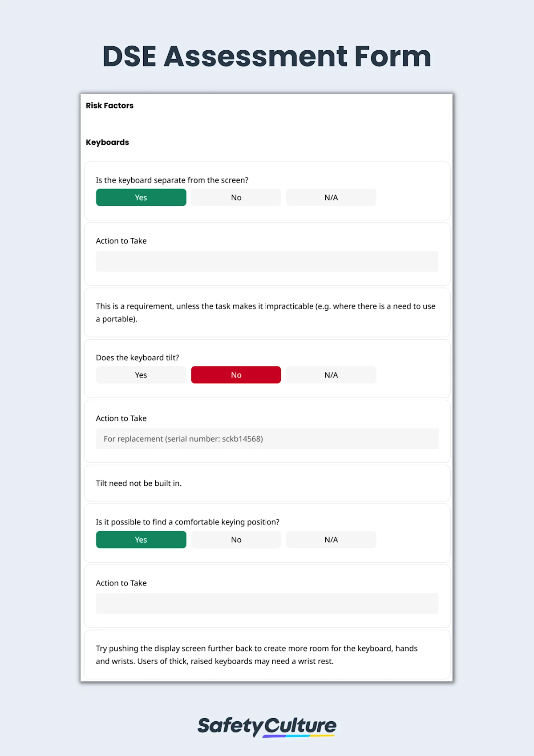This screenshot has height=756, width=534.
Task: Choose "N/A" for comfortable keying position
Action: pos(331,539)
